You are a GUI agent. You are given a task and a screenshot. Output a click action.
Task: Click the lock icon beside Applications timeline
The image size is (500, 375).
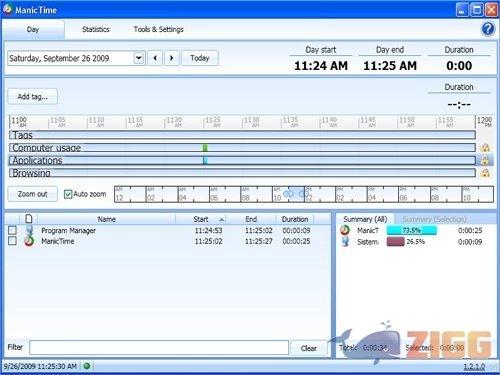tap(485, 161)
